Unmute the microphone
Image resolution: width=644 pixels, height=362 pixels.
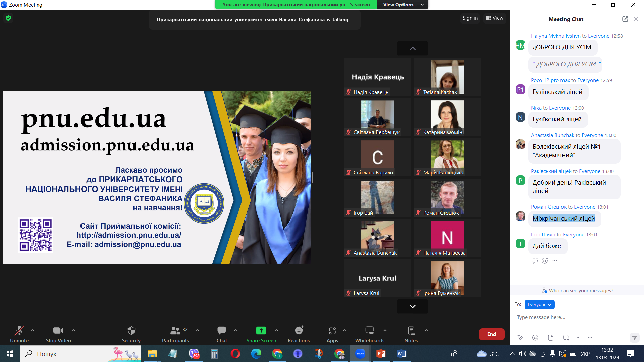tap(19, 331)
